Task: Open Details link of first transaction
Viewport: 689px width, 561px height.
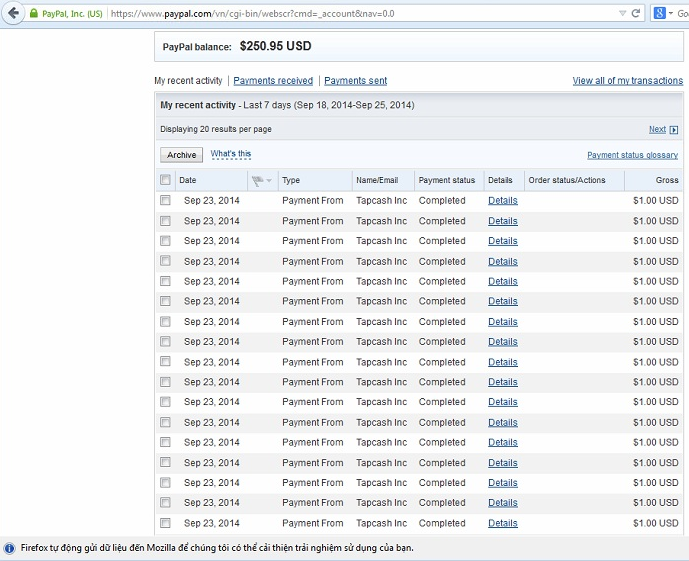Action: click(x=502, y=201)
